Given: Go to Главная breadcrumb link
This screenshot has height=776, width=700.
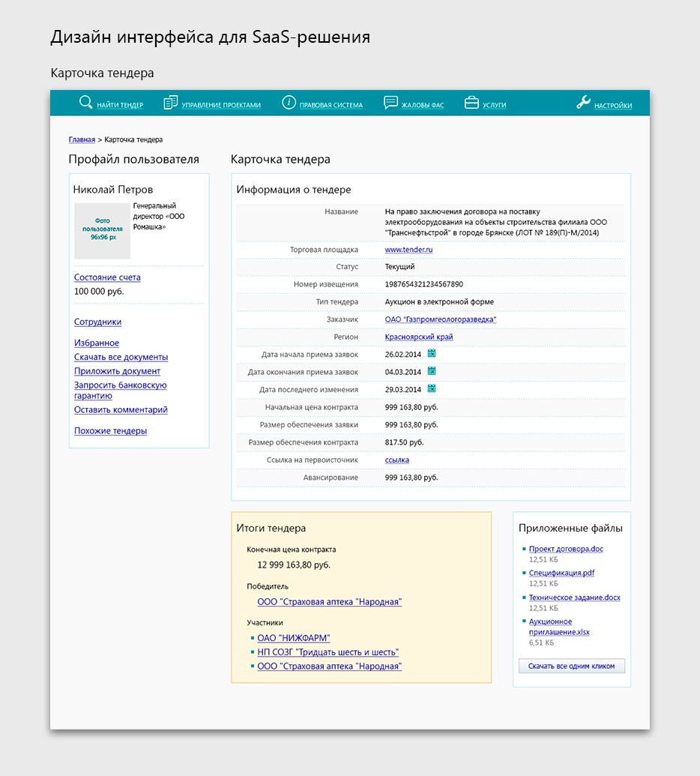Looking at the screenshot, I should point(82,139).
